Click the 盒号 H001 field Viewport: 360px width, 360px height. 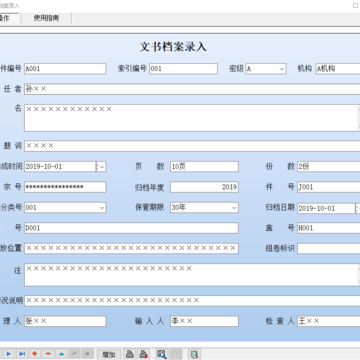tap(329, 228)
